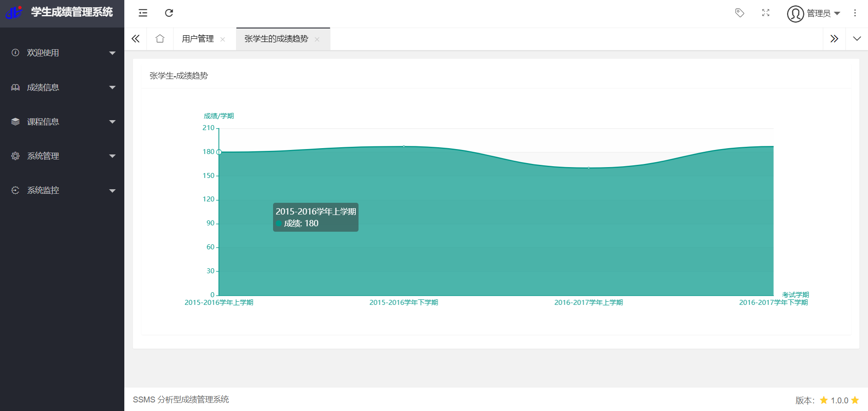Go to the home tab icon
The height and width of the screenshot is (411, 868).
pos(160,39)
